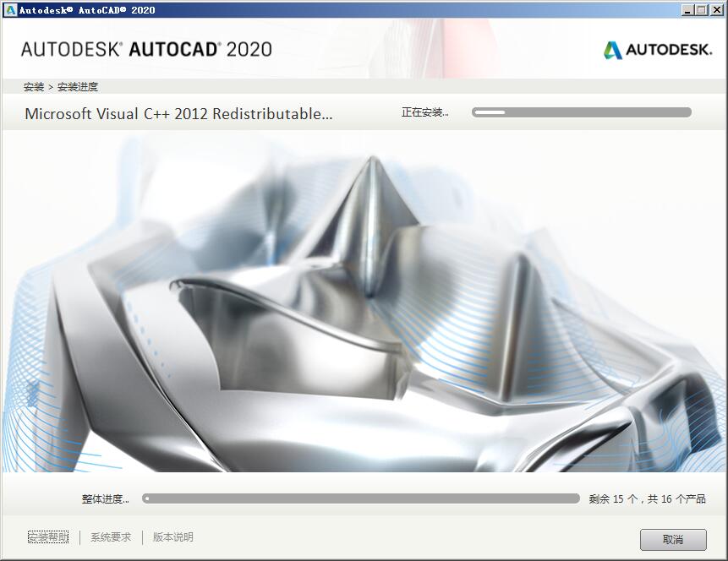Click the minimize button in the title bar

(x=687, y=9)
